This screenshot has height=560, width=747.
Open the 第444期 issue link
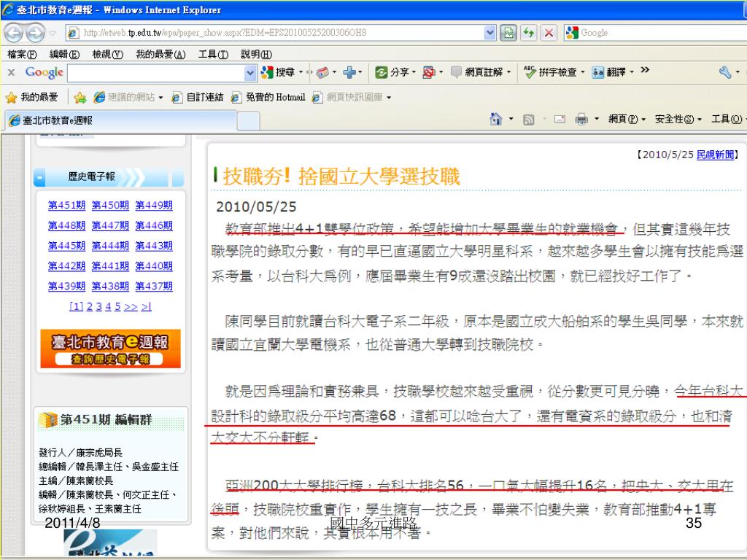110,246
